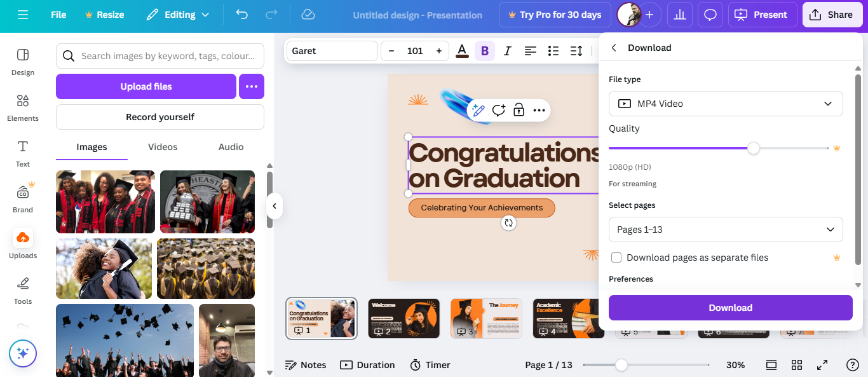Add a comment to selected text

click(x=499, y=110)
